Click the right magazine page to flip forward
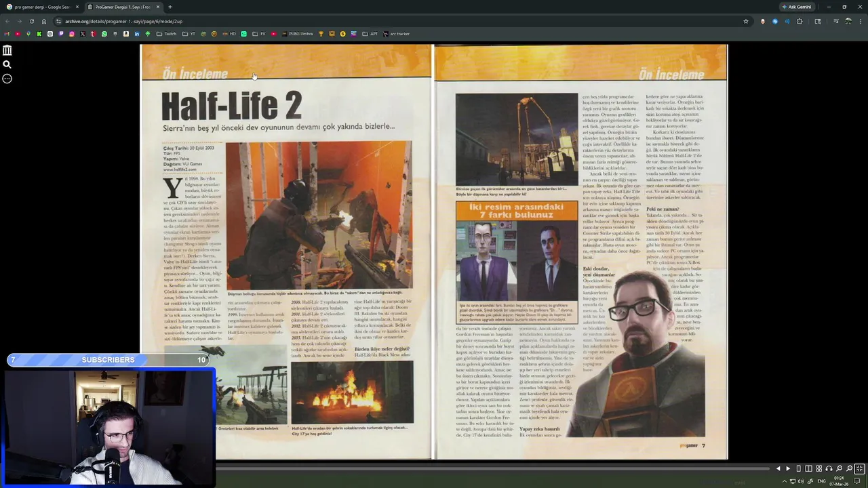Screen dimensions: 868x488 pos(580,251)
